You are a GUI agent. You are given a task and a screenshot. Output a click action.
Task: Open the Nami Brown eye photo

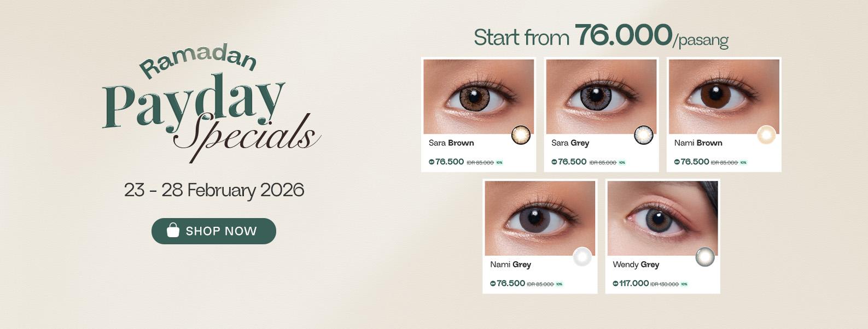(x=724, y=97)
